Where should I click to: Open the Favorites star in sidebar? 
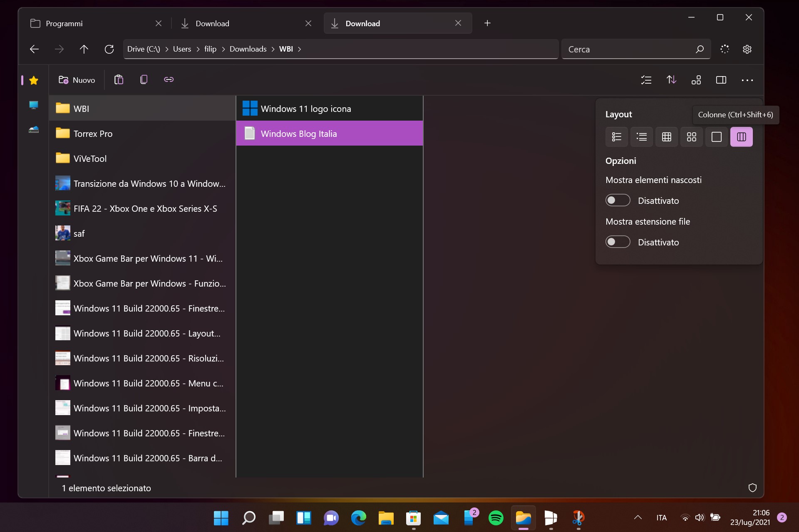point(34,80)
